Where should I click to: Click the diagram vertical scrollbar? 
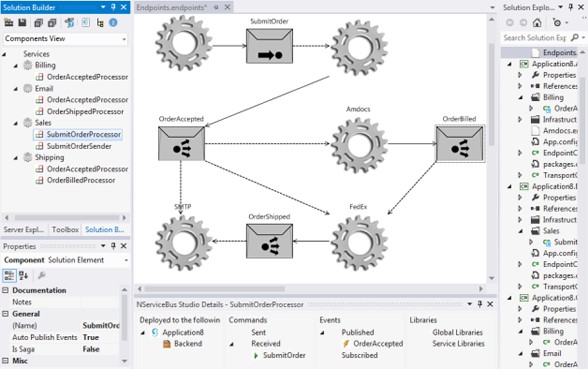492,94
